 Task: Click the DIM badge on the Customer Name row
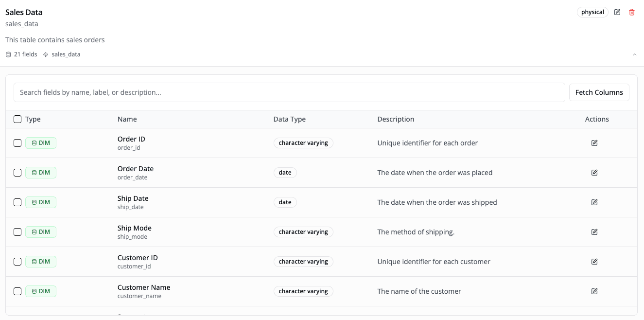point(40,291)
